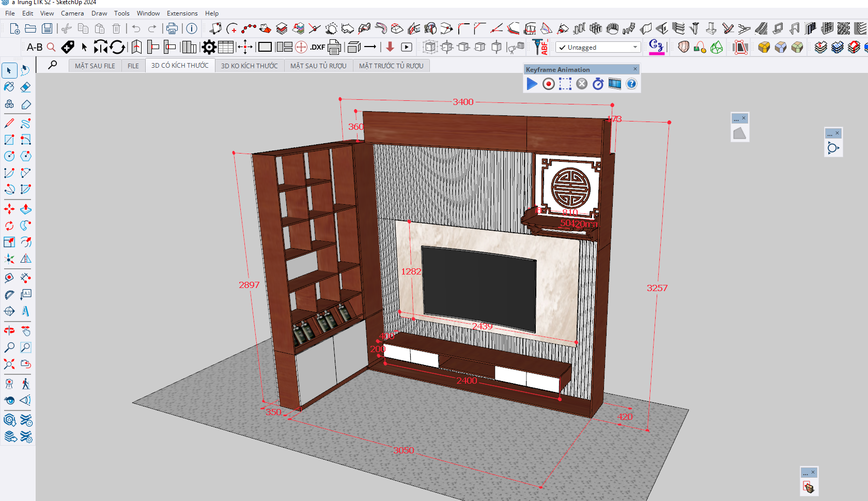Viewport: 868px width, 501px height.
Task: Switch to MẶT TRƯỚC TỦ RƯỢU scene tab
Action: (391, 66)
